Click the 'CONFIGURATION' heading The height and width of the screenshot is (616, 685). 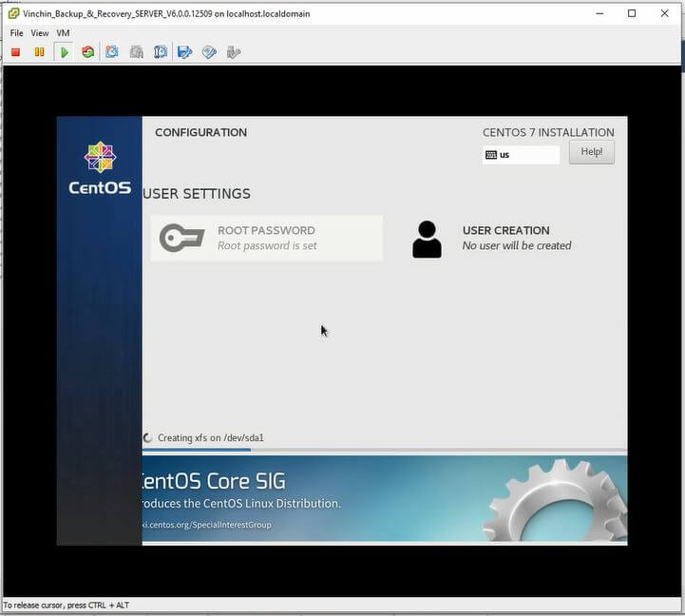201,132
